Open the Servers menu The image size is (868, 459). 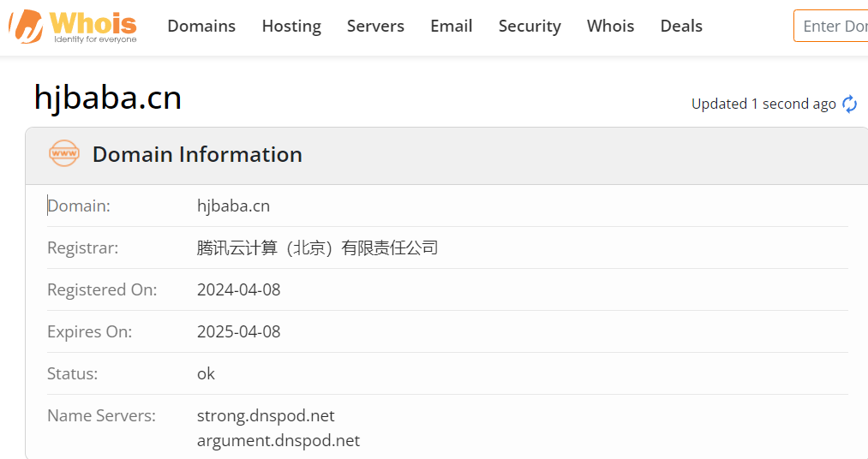(x=375, y=27)
